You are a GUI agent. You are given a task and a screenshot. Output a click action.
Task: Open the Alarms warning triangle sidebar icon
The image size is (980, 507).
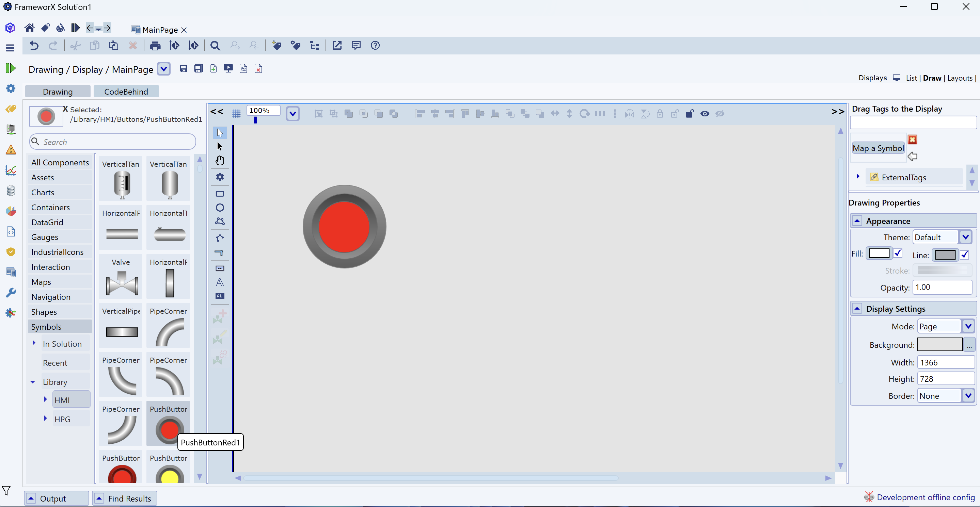click(x=11, y=150)
